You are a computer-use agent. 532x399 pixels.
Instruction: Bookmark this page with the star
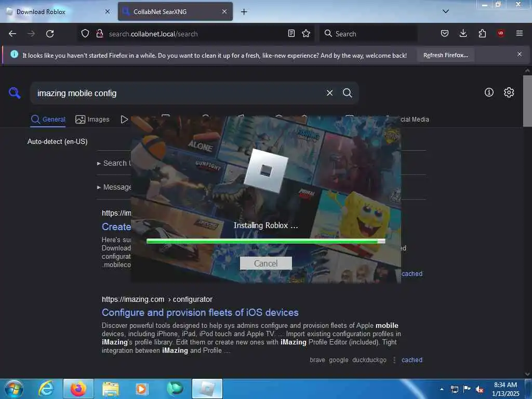[306, 34]
